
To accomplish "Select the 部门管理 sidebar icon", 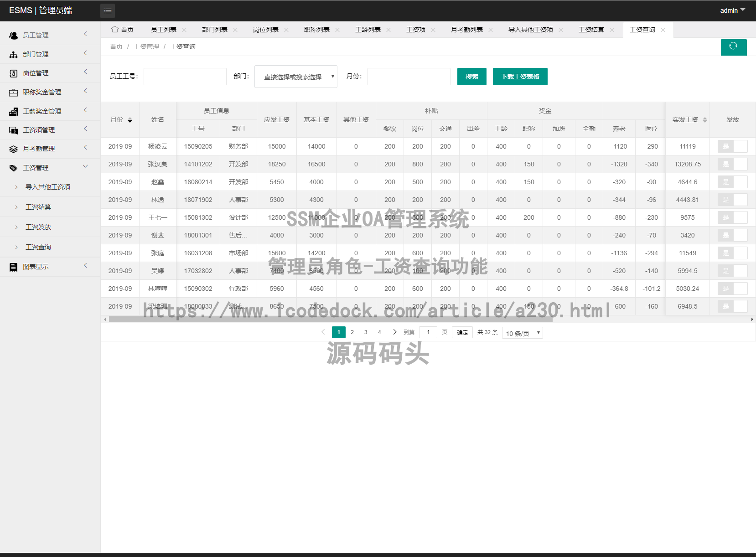I will pos(12,53).
